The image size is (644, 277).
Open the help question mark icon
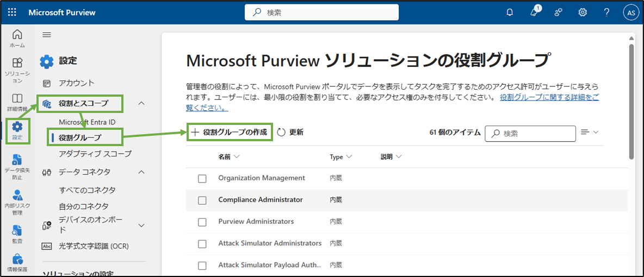[x=606, y=12]
